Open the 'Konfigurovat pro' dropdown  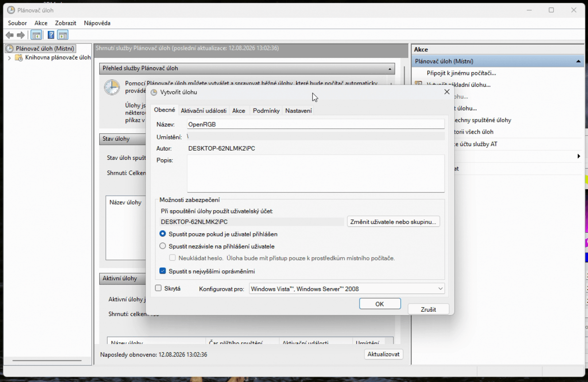(x=347, y=289)
